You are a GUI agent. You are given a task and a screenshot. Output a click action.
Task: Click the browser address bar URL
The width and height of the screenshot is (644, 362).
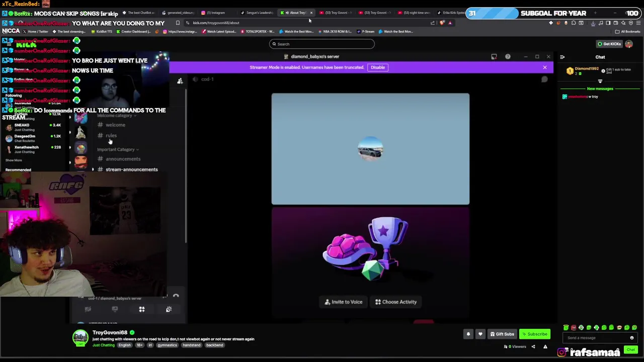pos(216,23)
